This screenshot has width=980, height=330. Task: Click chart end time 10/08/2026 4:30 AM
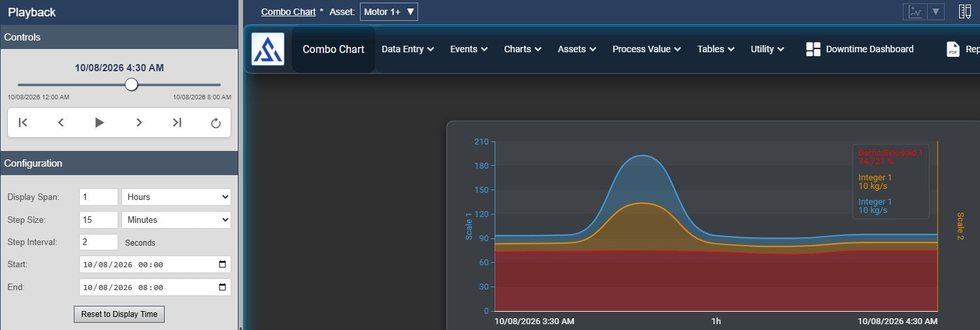coord(897,322)
